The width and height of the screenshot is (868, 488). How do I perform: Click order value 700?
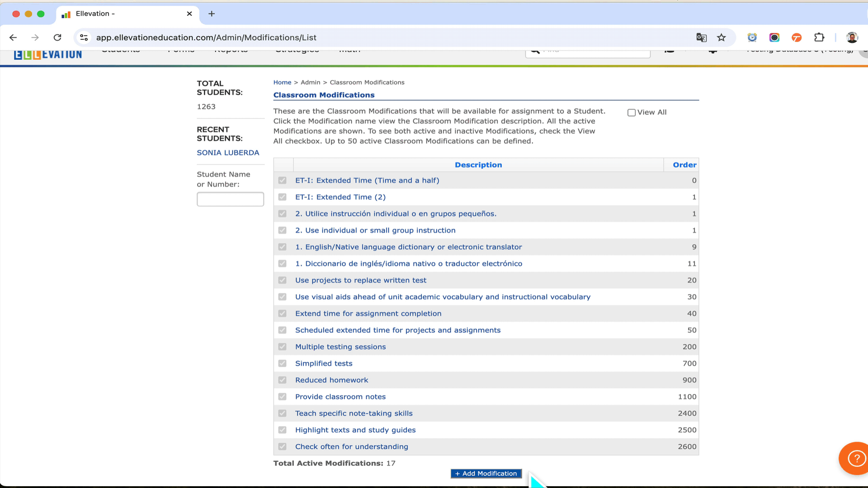689,363
